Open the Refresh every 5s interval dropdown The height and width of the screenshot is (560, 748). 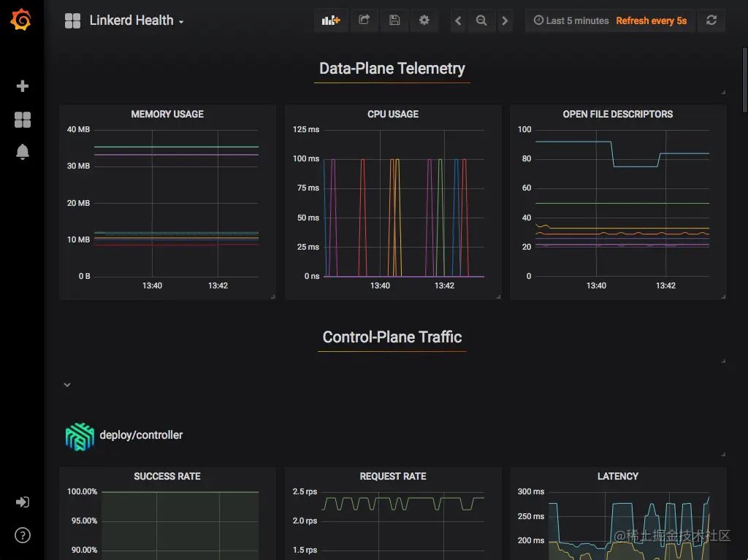click(651, 20)
